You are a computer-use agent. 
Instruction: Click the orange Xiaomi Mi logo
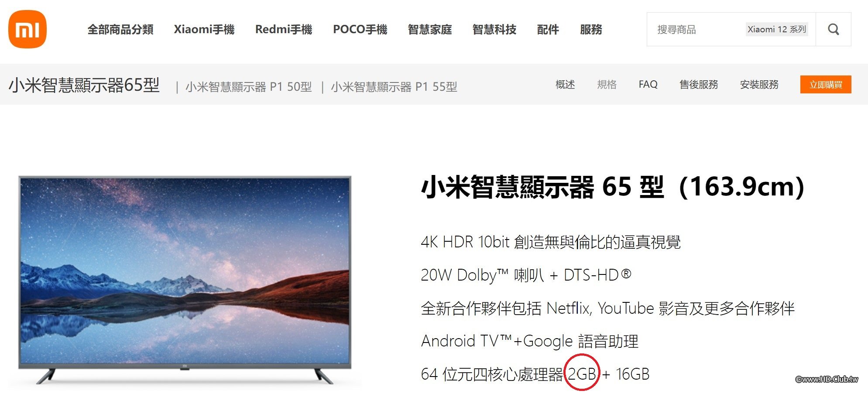click(x=27, y=29)
